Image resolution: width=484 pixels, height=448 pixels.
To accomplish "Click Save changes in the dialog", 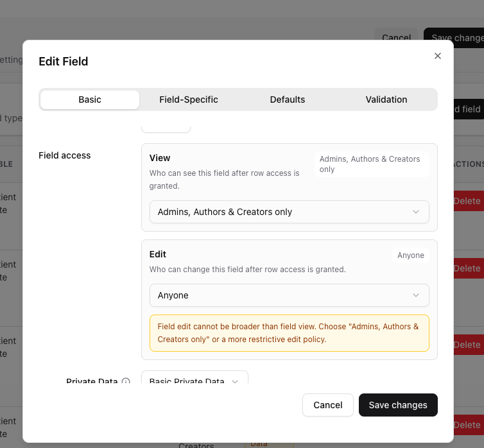I will (398, 405).
